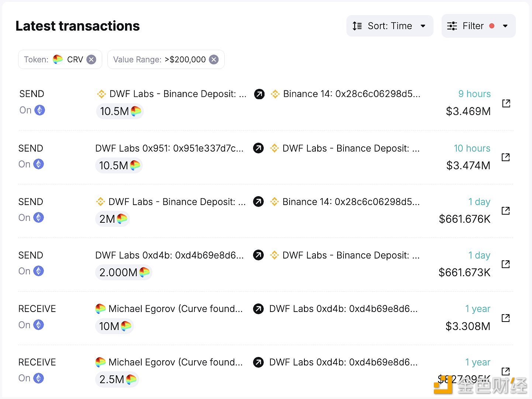Open external link for the $661.673K transaction

506,264
